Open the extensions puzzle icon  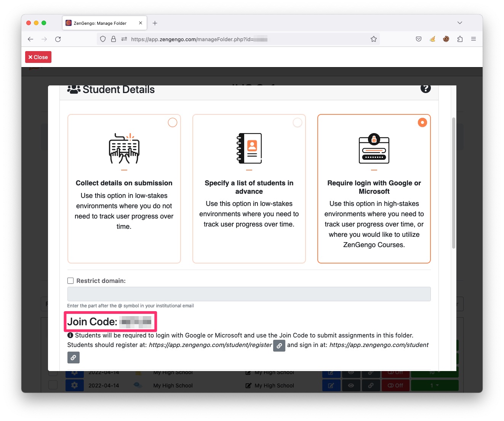click(460, 39)
